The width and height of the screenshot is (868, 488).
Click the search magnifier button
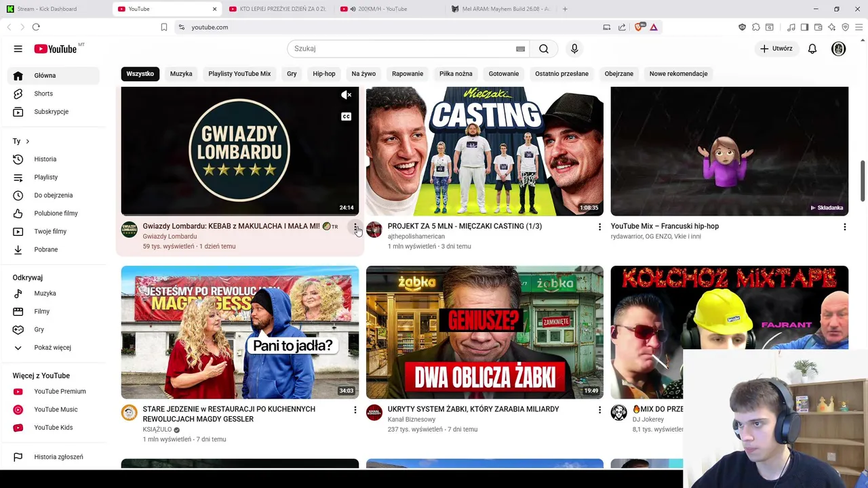[x=544, y=49]
